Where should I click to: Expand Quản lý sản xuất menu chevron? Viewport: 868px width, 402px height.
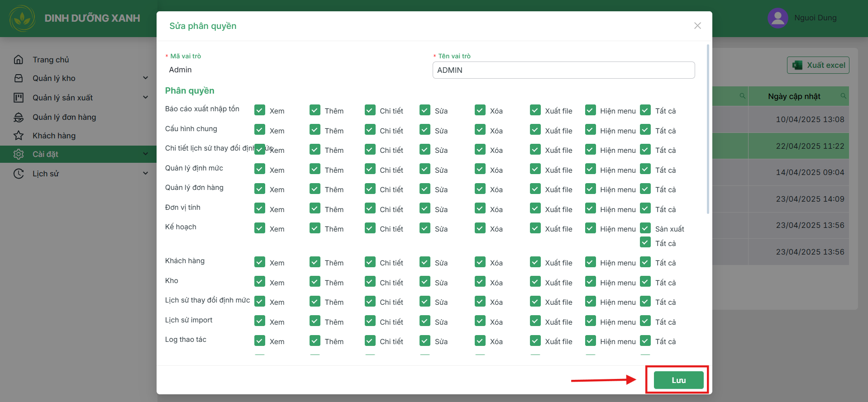[145, 97]
